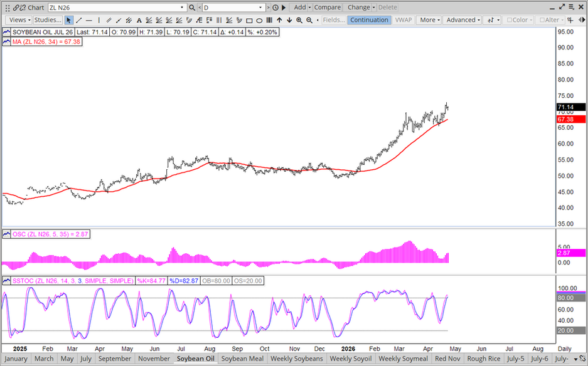Click the broken chain link icon
Viewport: 588px width, 366px height.
click(x=23, y=8)
